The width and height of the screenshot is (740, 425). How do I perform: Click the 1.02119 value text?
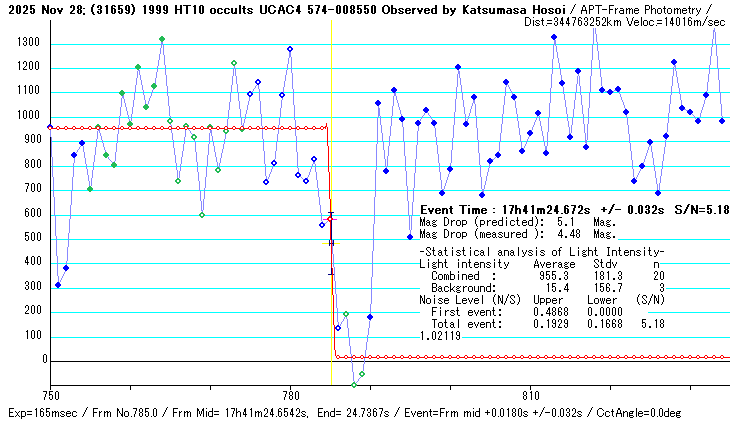point(440,337)
